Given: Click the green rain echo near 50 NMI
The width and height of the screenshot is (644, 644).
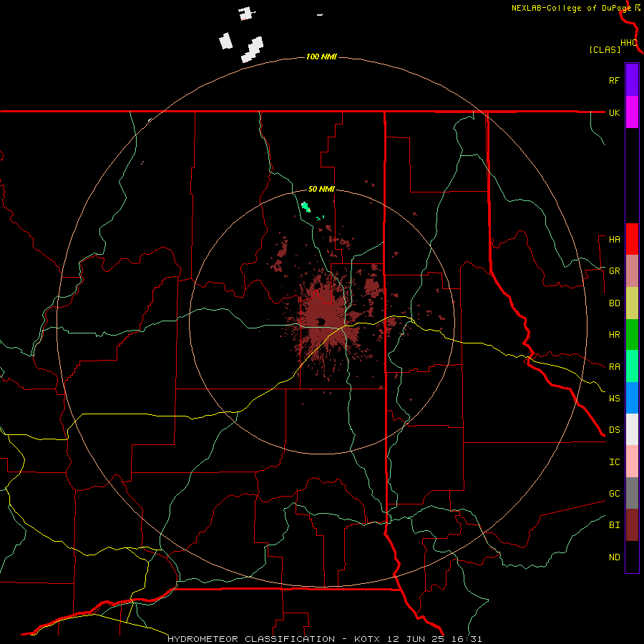Looking at the screenshot, I should point(306,207).
